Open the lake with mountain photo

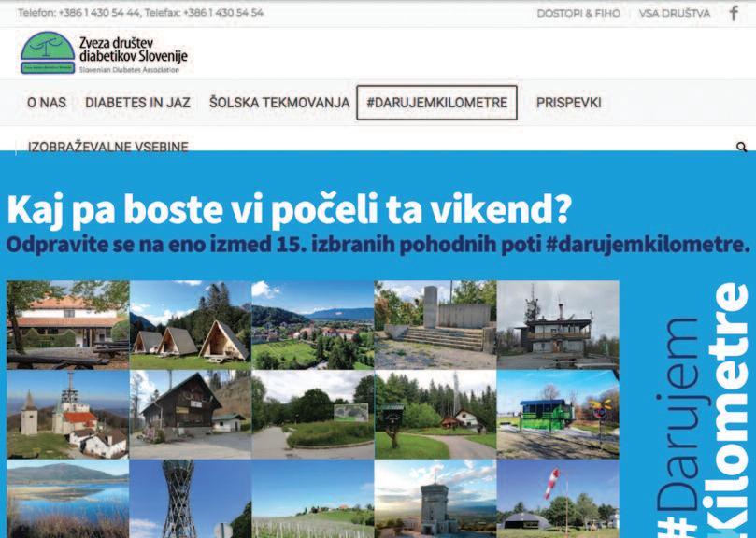point(68,499)
